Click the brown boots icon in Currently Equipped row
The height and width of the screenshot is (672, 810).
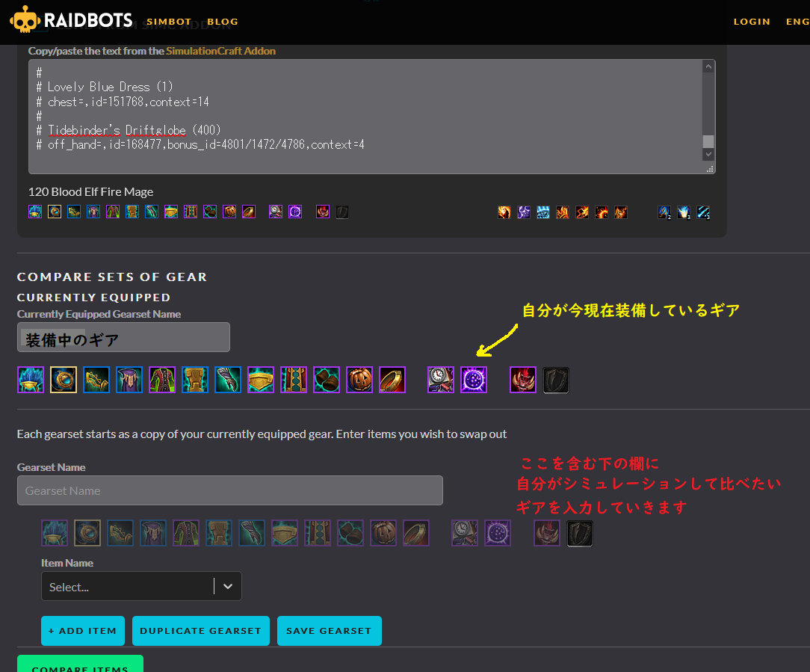click(x=327, y=380)
